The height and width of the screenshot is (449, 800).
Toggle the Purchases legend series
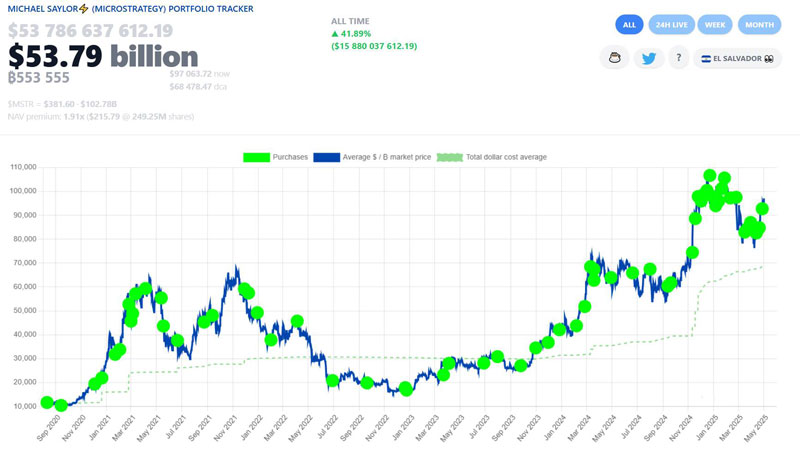[x=276, y=157]
